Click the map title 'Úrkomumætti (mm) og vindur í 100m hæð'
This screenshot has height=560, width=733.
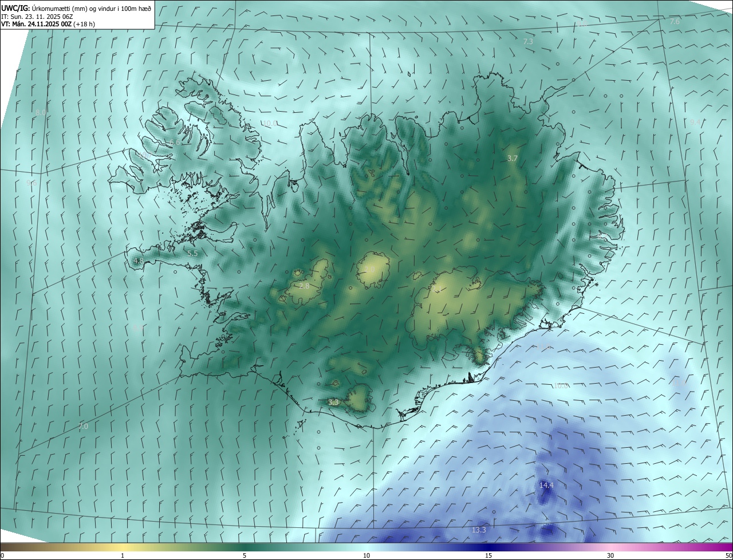91,8
